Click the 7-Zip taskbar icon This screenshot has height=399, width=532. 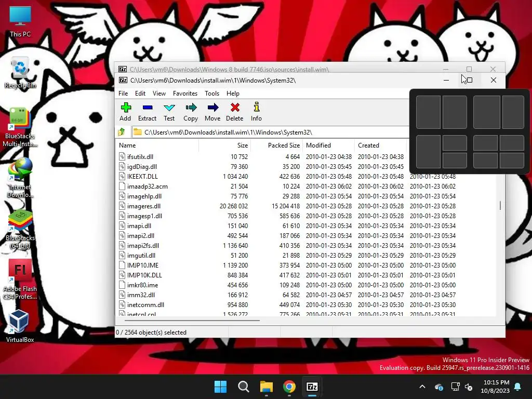coord(312,387)
